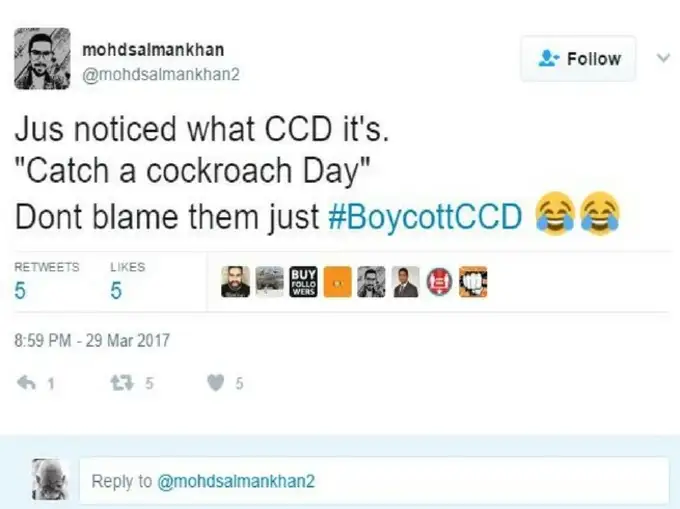Image resolution: width=680 pixels, height=509 pixels.
Task: Open the @mohdsalmankhan2 handle below the name
Action: [160, 73]
